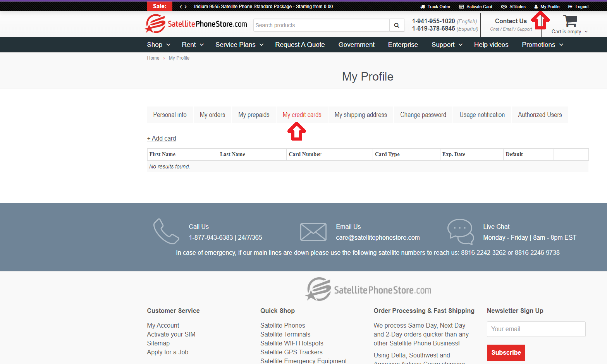Image resolution: width=607 pixels, height=364 pixels.
Task: Click the search magnifier button
Action: (397, 25)
